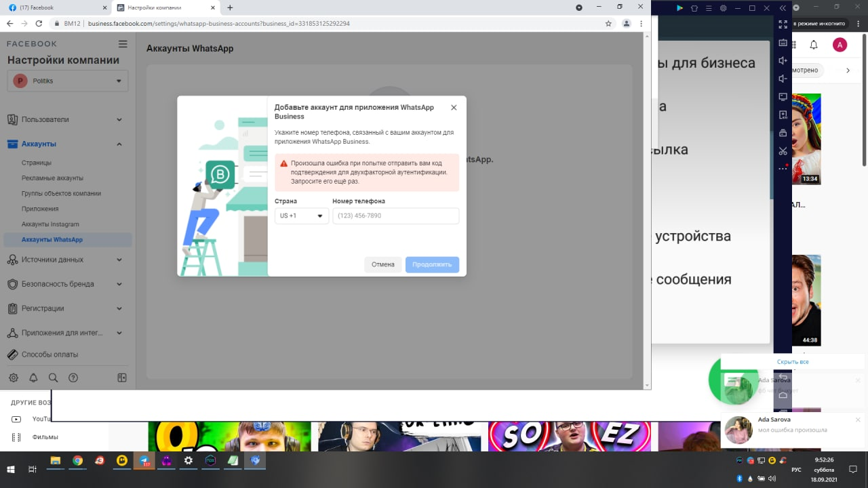Open Ada Sarova notification моя ошибка произошла

(792, 430)
